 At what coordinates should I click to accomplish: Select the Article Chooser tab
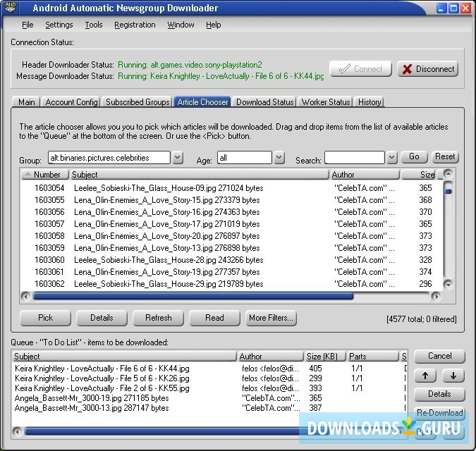pos(202,101)
